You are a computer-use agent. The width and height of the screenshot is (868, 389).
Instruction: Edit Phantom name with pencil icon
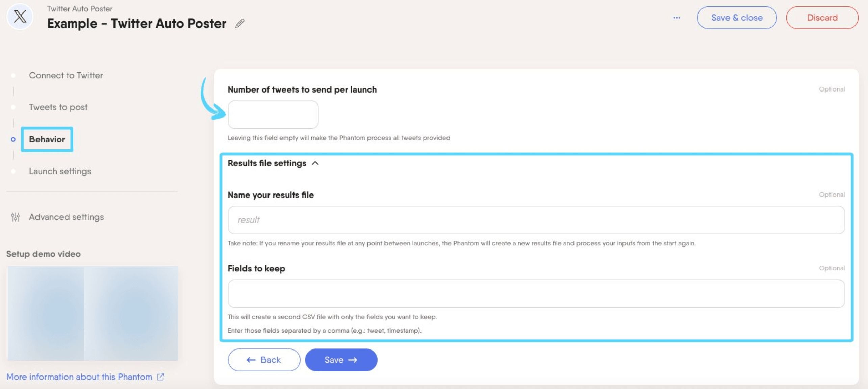pyautogui.click(x=240, y=23)
